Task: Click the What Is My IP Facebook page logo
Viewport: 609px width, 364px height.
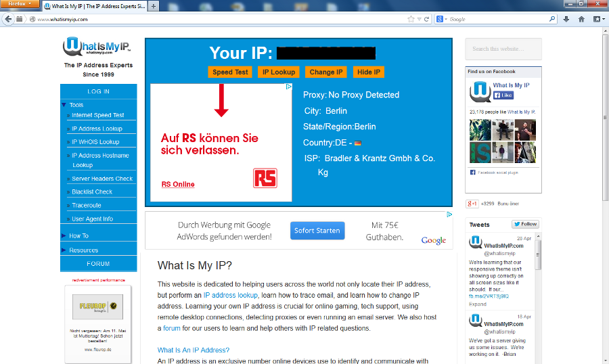Action: click(480, 92)
